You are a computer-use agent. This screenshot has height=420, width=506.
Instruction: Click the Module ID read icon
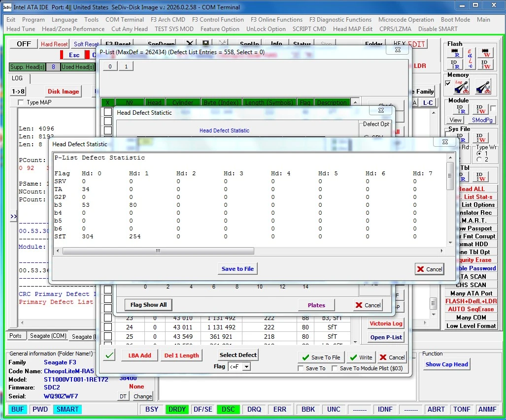(x=461, y=109)
